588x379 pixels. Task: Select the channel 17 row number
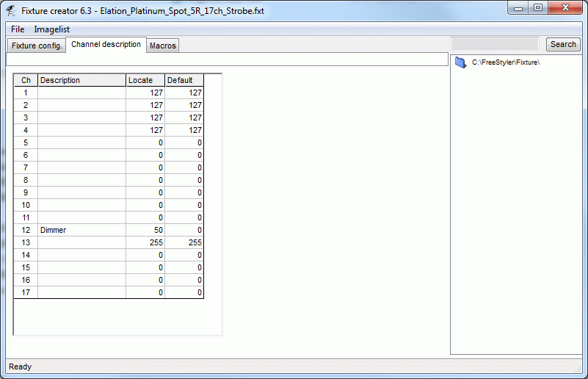click(26, 292)
